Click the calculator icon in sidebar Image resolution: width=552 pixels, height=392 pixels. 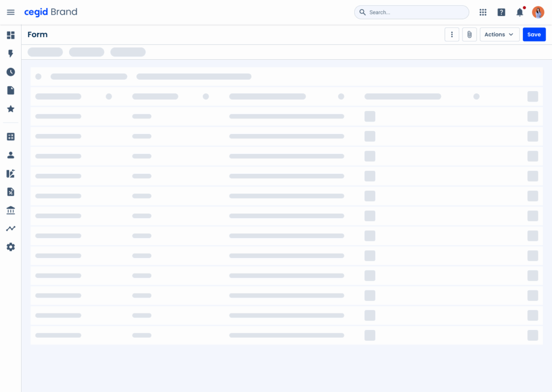11,137
